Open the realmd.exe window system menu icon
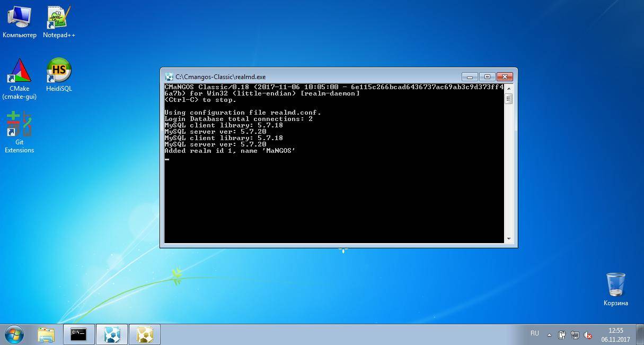This screenshot has width=644, height=345. click(169, 76)
